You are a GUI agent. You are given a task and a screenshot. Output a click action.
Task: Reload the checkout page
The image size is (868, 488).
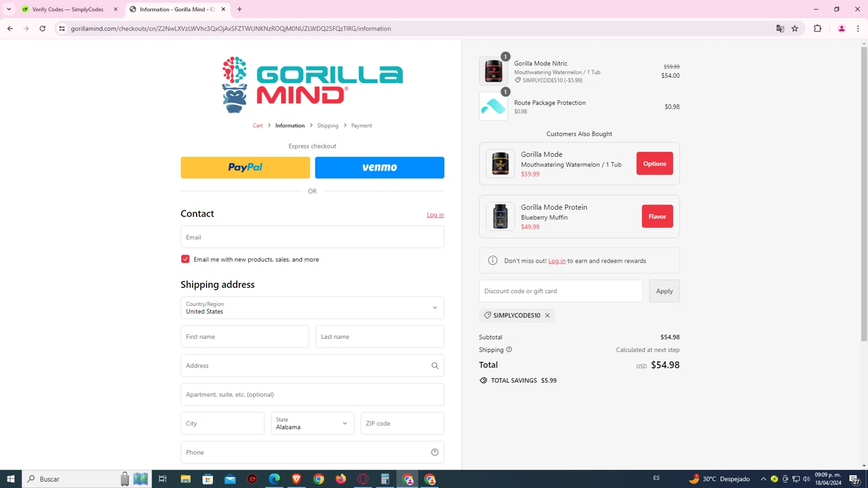click(42, 28)
